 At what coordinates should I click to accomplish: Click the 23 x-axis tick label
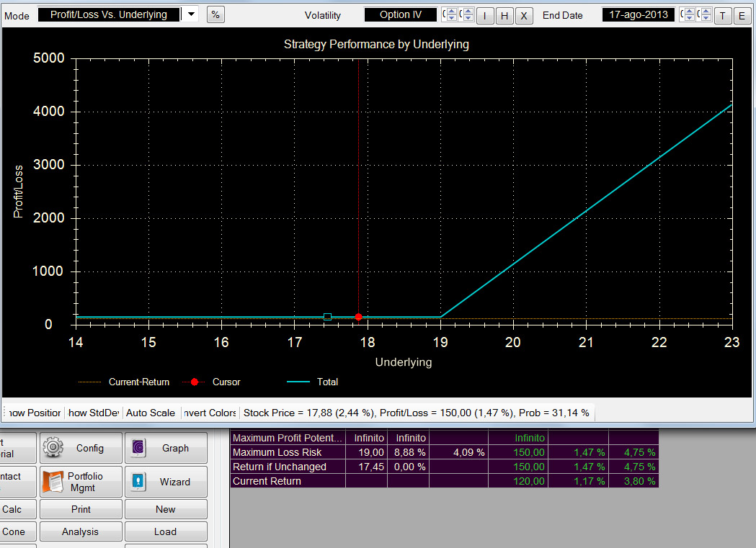(731, 342)
